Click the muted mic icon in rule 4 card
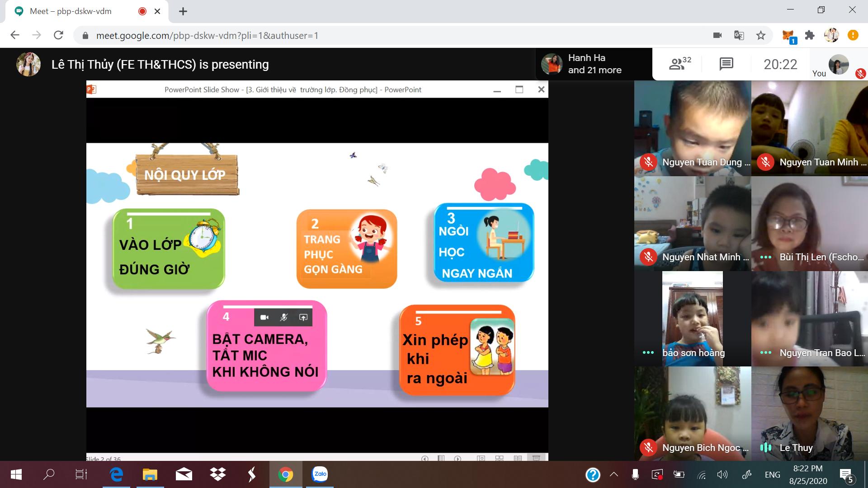This screenshot has width=868, height=488. (x=284, y=318)
